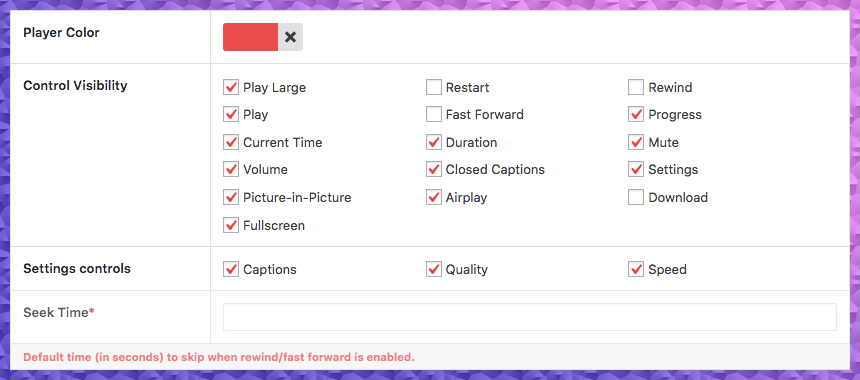The width and height of the screenshot is (860, 380).
Task: Toggle the Duration checkbox
Action: tap(433, 143)
